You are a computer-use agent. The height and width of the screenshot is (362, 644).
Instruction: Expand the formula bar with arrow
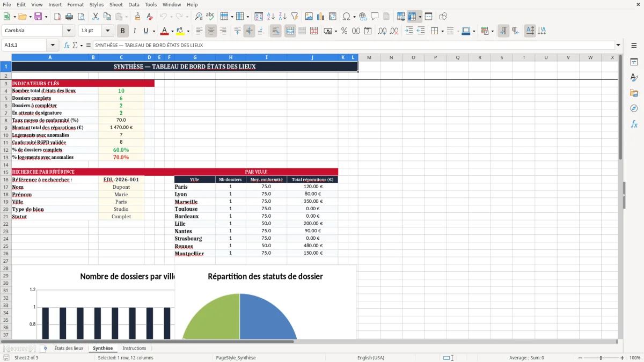[618, 45]
